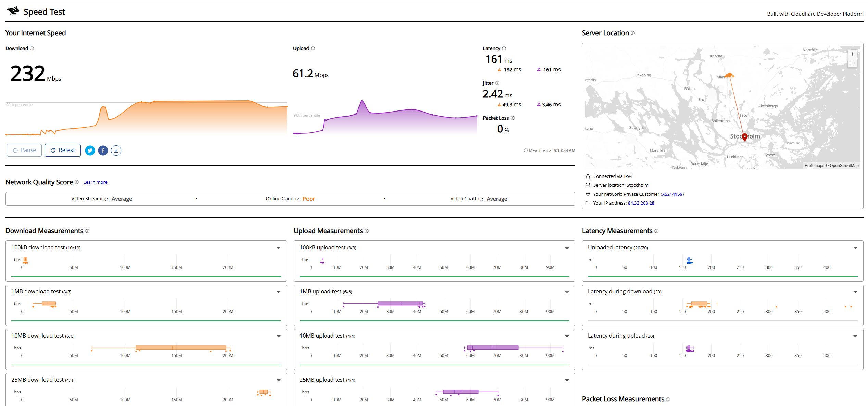Open the Upload info icon
The image size is (868, 406).
click(313, 48)
